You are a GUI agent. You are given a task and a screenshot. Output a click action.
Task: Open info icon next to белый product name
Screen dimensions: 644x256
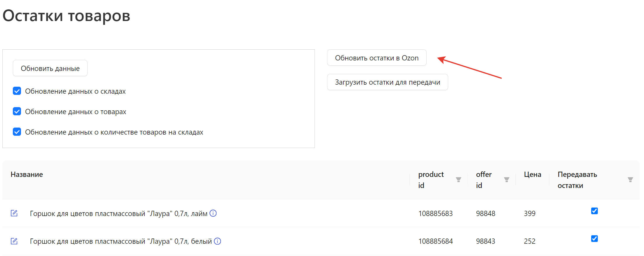[x=217, y=241]
